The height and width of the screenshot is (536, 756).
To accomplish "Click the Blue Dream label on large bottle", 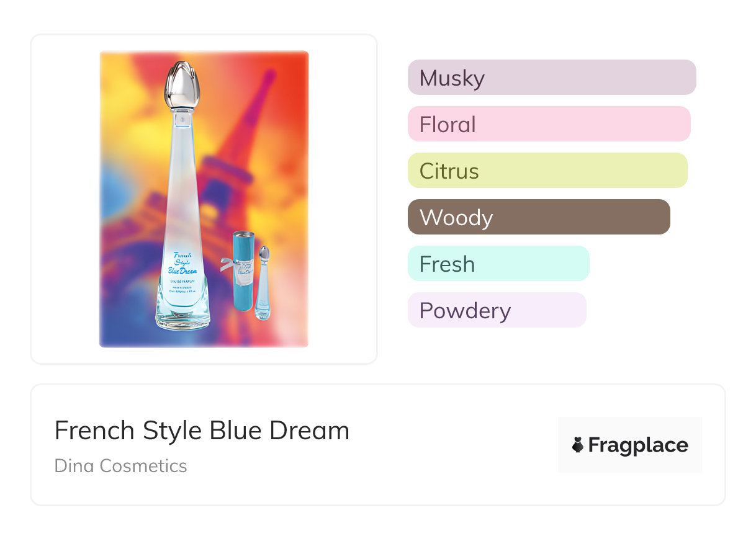I will coord(182,264).
